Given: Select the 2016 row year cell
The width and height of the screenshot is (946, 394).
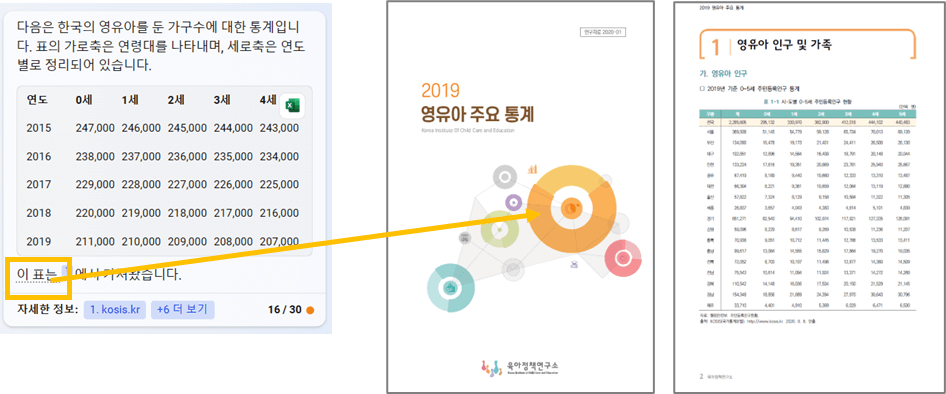Looking at the screenshot, I should 39,156.
